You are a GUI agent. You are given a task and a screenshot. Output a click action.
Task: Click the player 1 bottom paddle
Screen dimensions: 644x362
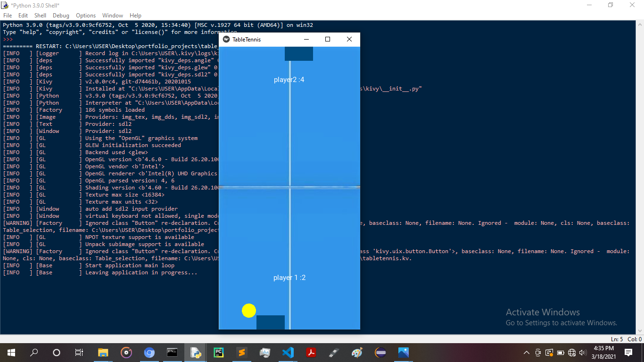[x=271, y=322]
